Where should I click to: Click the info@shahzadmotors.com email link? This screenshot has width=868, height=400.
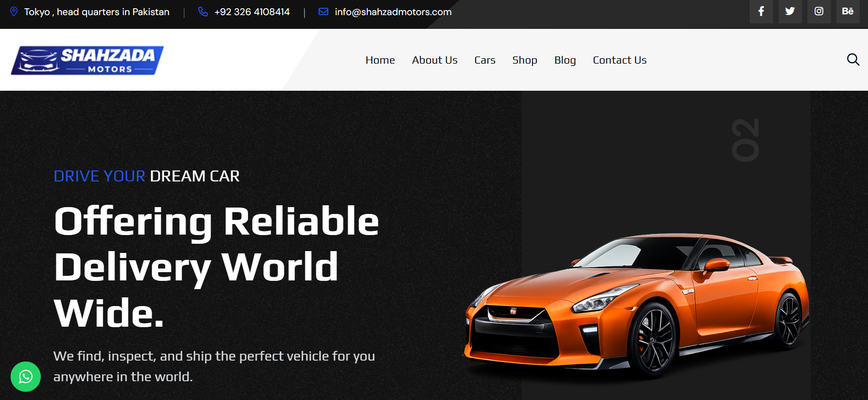tap(393, 12)
